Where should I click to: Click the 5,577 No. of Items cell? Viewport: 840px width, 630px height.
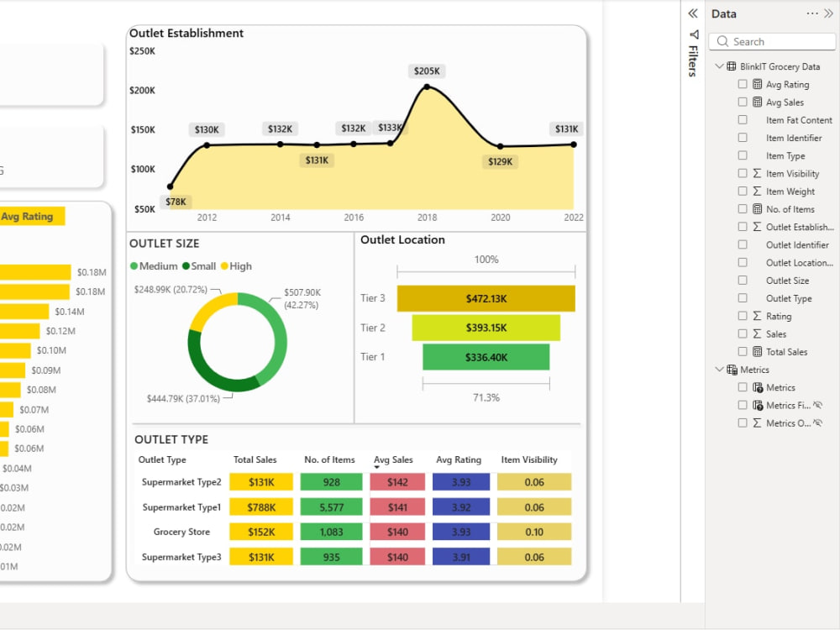(x=331, y=507)
